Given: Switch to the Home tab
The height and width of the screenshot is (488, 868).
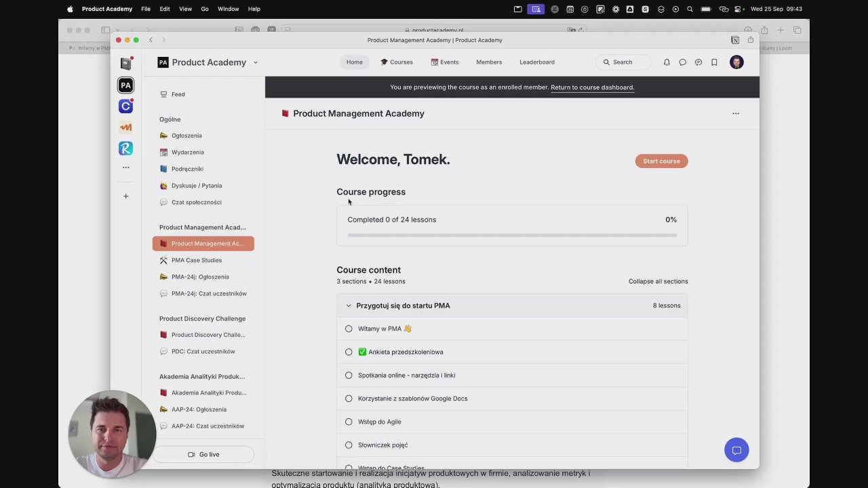Looking at the screenshot, I should (x=354, y=62).
